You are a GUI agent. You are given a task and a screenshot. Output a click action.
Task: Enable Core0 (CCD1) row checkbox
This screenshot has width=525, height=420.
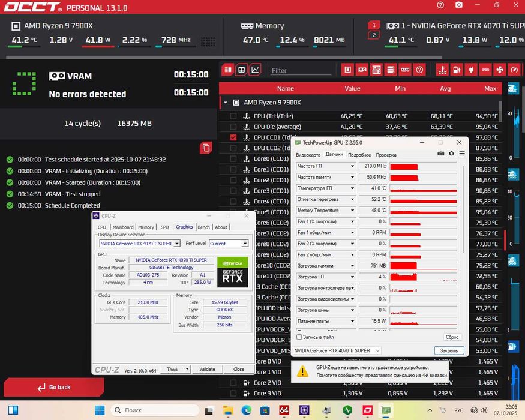pyautogui.click(x=233, y=159)
